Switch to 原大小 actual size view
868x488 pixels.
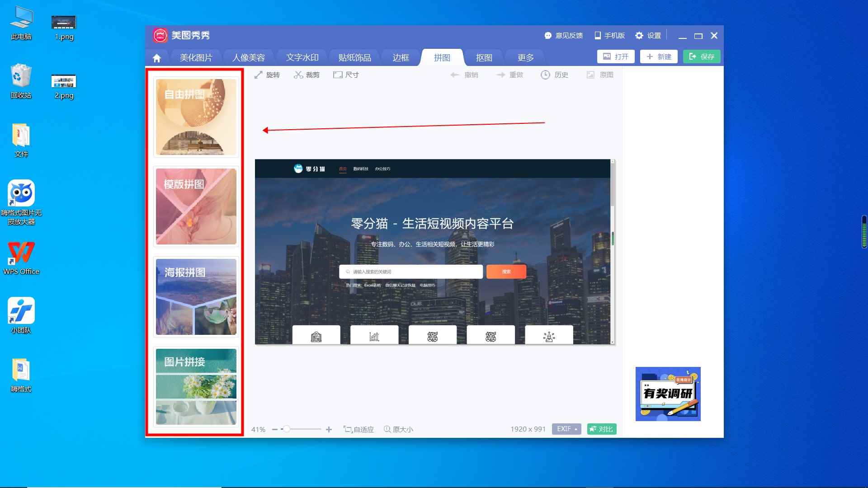pos(399,429)
